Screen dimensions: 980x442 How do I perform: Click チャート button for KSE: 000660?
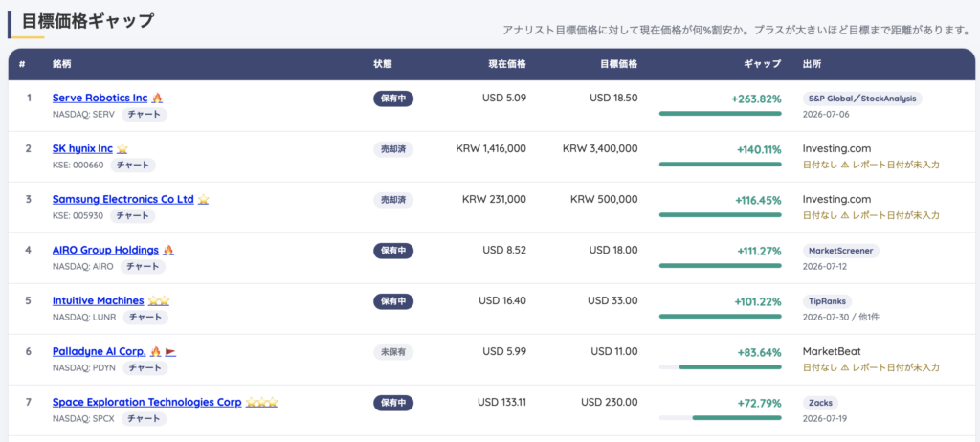(133, 166)
